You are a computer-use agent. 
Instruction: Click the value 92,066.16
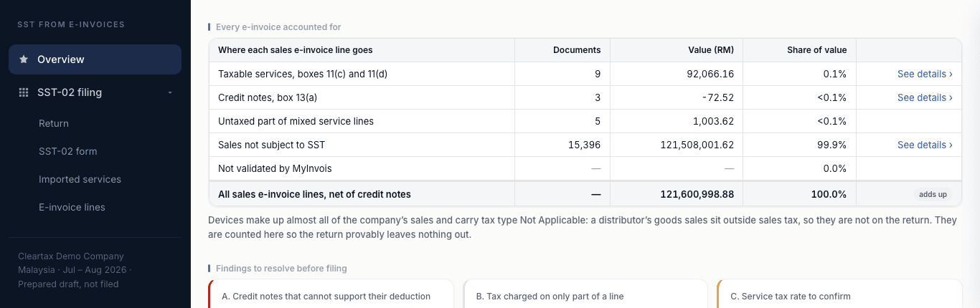click(710, 74)
